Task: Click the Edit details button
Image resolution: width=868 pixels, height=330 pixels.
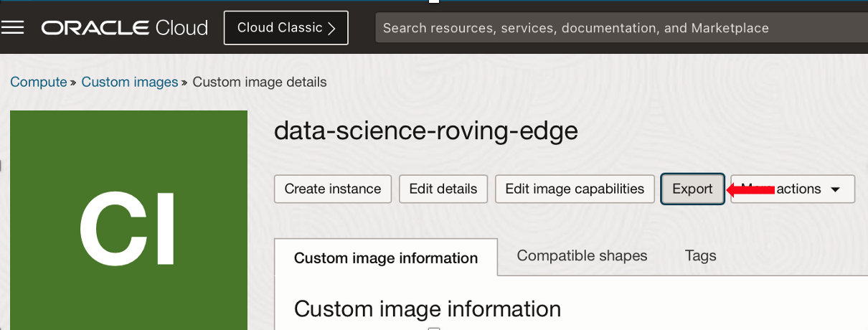Action: (443, 189)
